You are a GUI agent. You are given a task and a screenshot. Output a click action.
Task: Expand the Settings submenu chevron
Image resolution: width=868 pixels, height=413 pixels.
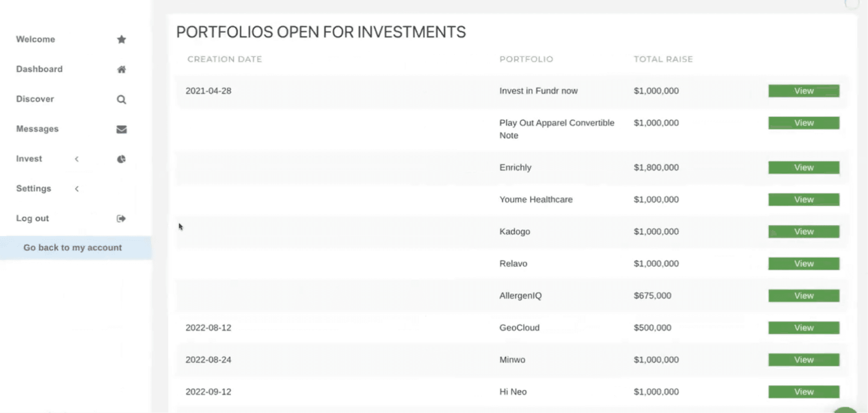[77, 189]
